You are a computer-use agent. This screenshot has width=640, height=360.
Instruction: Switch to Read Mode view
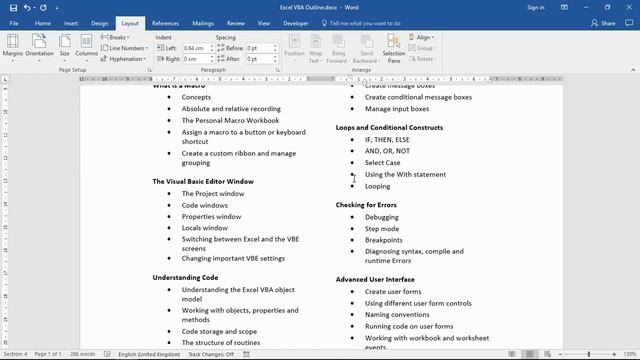pos(512,354)
